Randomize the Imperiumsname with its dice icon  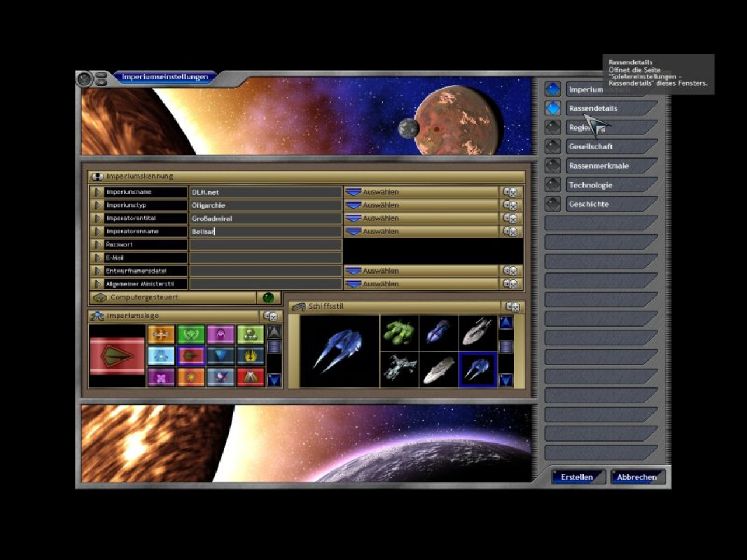pyautogui.click(x=511, y=192)
